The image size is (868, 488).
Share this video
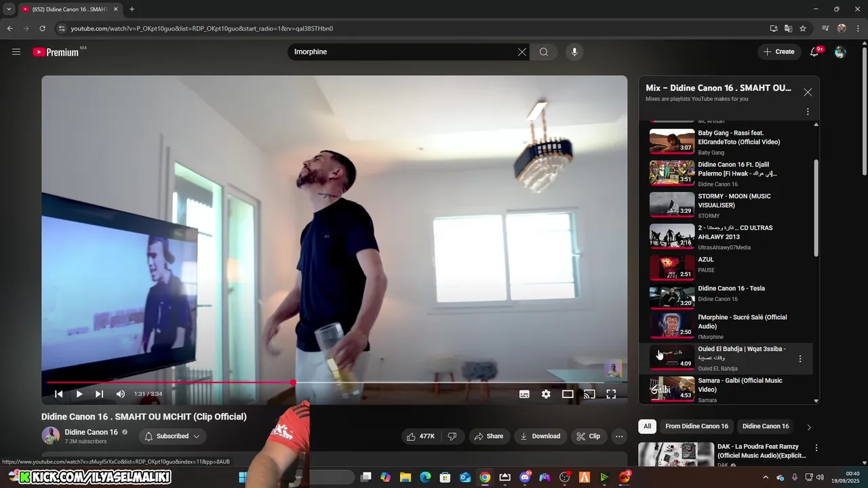[x=488, y=436]
